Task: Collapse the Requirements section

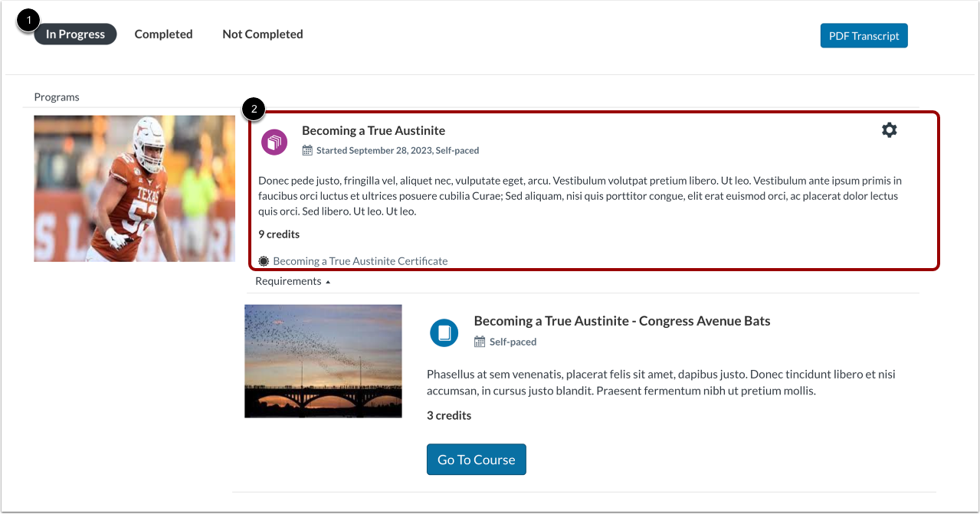Action: pos(293,281)
